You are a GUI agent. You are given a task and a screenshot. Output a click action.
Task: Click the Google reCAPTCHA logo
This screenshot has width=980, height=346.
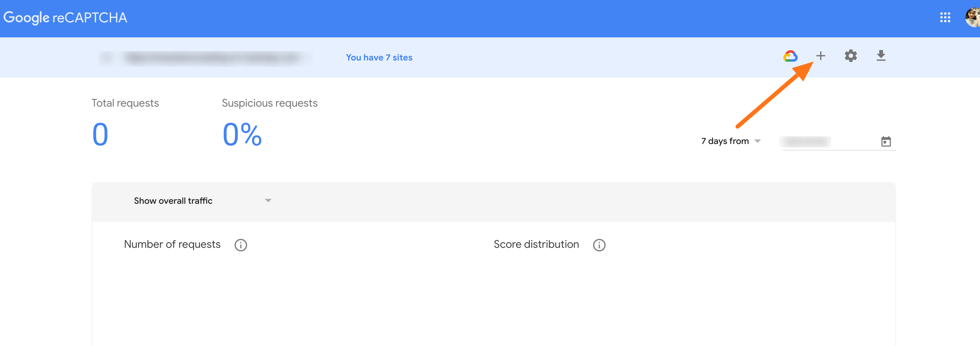[65, 17]
